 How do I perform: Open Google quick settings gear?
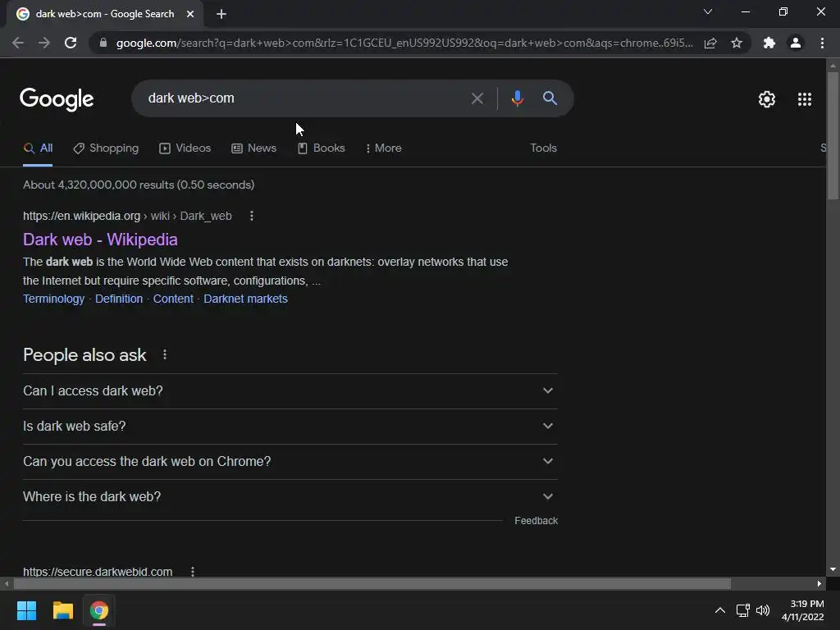(767, 99)
